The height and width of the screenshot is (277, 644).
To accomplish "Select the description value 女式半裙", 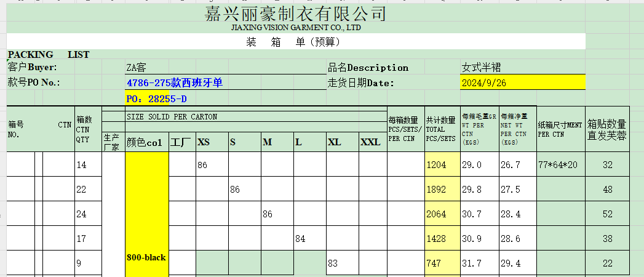I will (481, 68).
